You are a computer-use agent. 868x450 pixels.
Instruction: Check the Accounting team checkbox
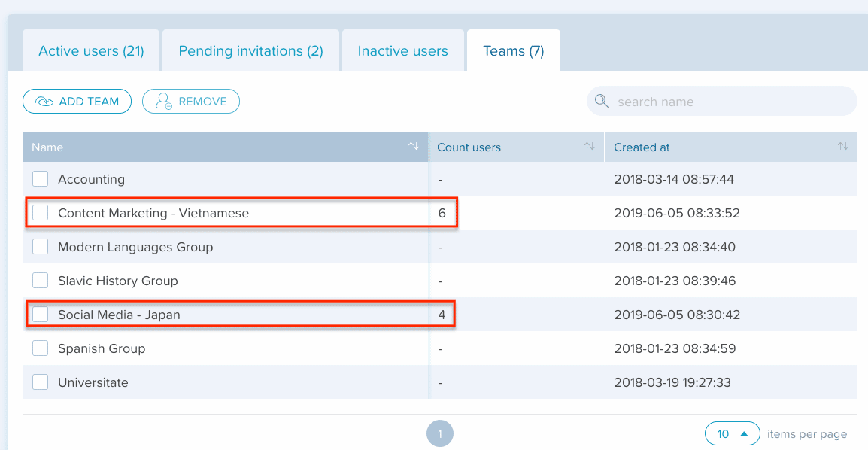[40, 179]
